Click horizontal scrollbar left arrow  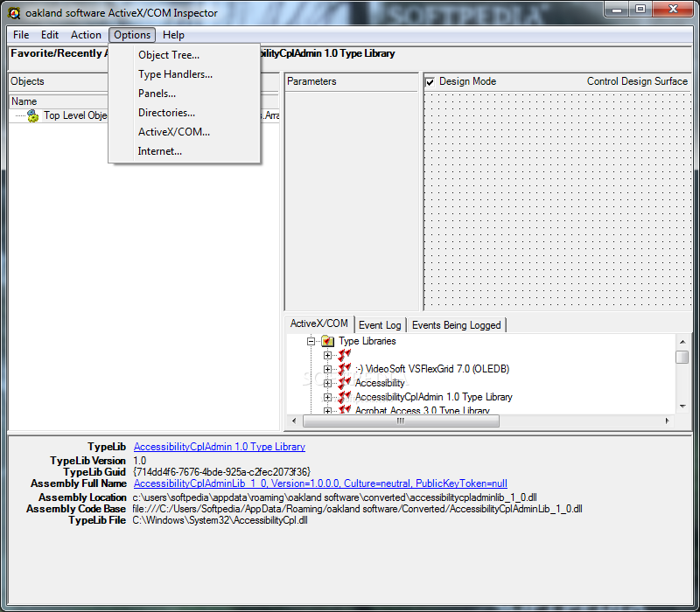(294, 421)
